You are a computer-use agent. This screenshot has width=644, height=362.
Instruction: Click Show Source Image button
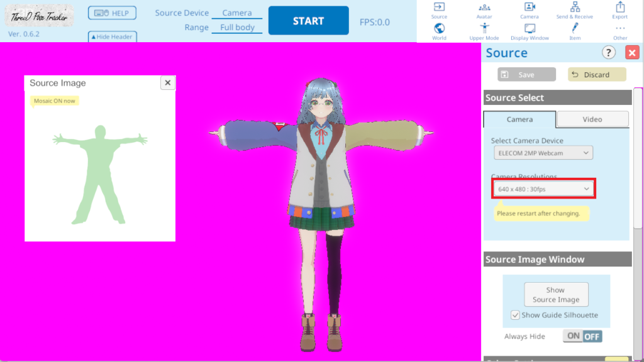556,294
